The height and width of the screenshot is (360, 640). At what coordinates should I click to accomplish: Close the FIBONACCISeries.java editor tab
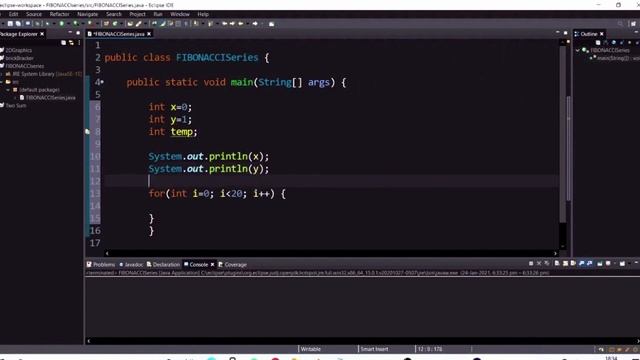click(149, 34)
